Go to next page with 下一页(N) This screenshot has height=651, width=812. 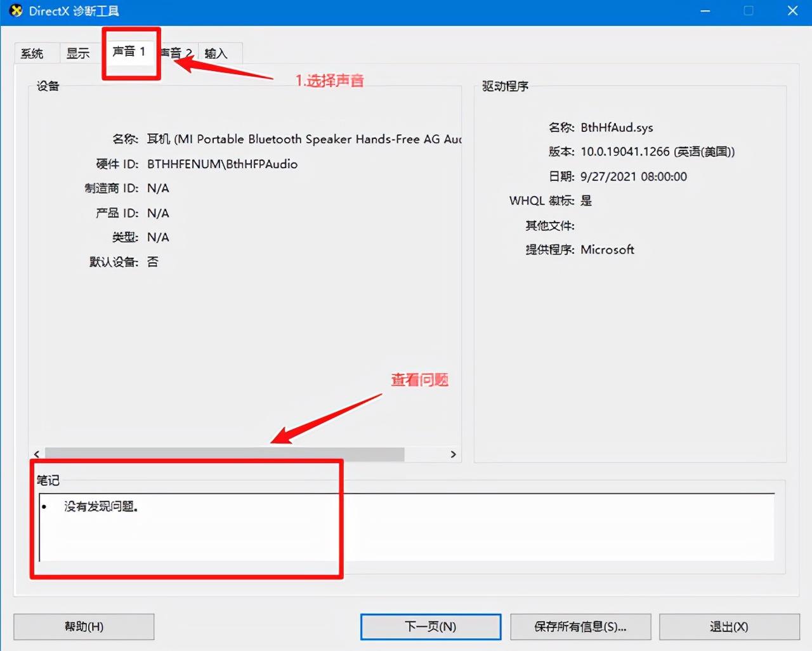coord(431,626)
